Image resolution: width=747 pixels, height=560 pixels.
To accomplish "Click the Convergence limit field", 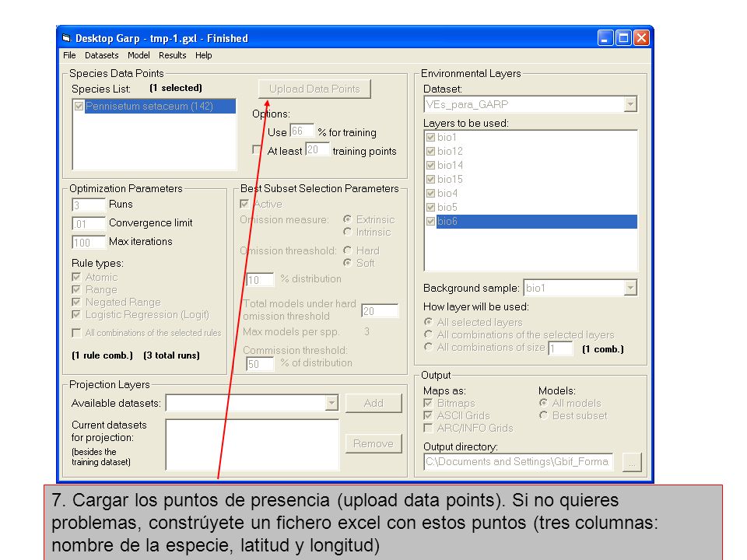I will [88, 224].
